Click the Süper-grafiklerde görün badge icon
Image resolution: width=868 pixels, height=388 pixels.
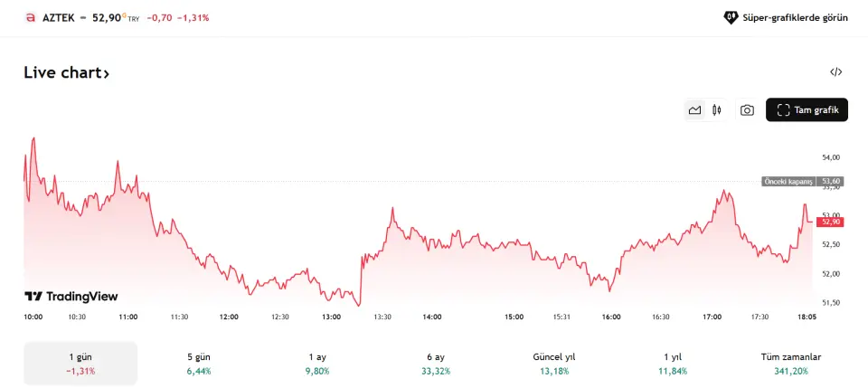731,17
